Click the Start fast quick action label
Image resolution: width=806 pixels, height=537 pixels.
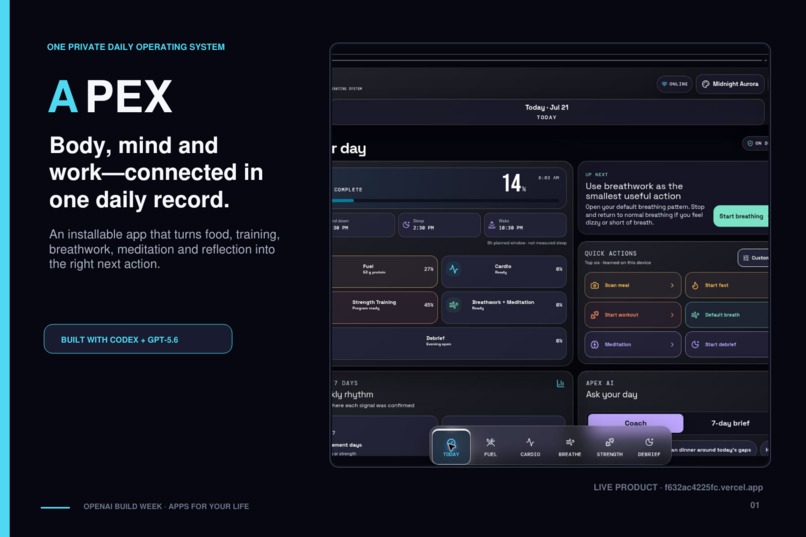pyautogui.click(x=717, y=285)
